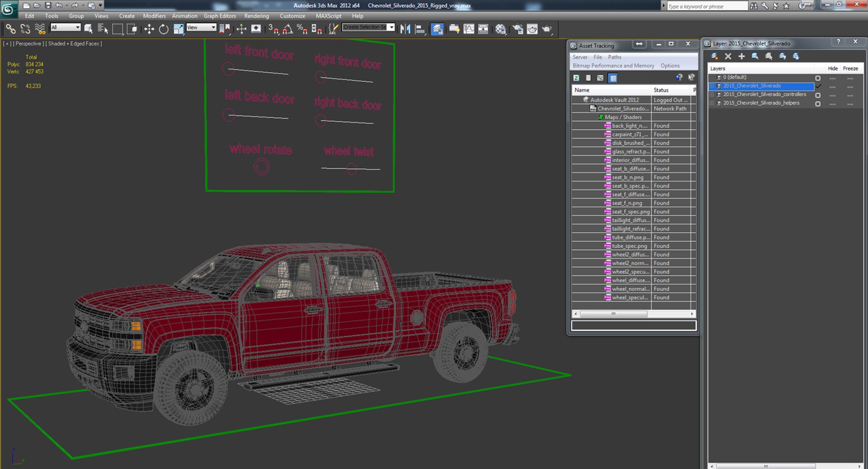Click the 3ds Max application button

click(9, 9)
